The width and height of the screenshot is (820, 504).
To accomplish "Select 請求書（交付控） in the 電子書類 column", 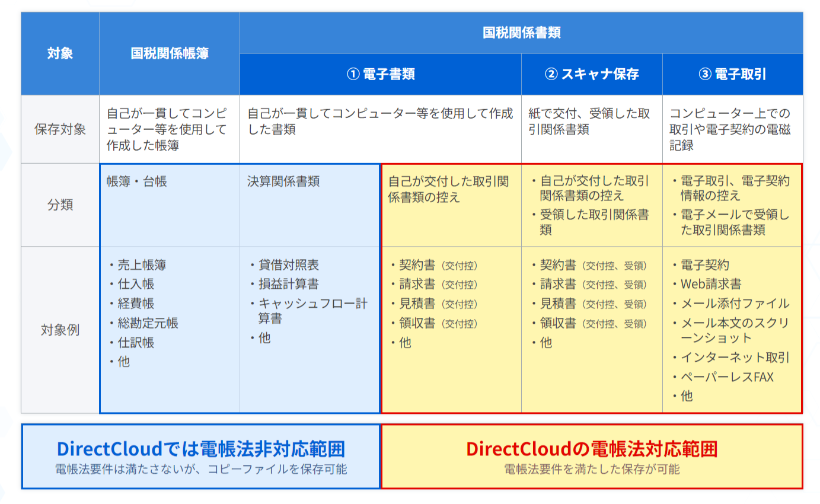I will [x=435, y=284].
